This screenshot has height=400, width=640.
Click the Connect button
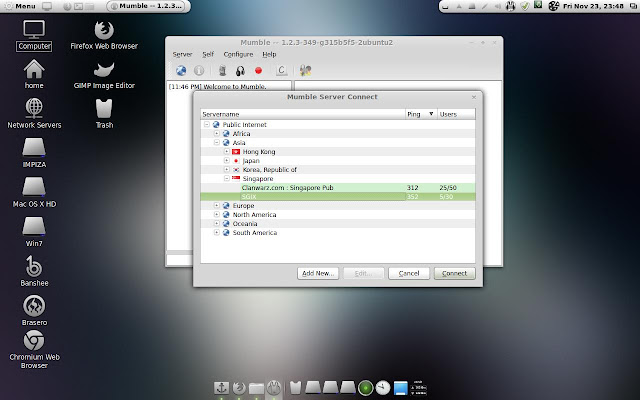pyautogui.click(x=454, y=273)
